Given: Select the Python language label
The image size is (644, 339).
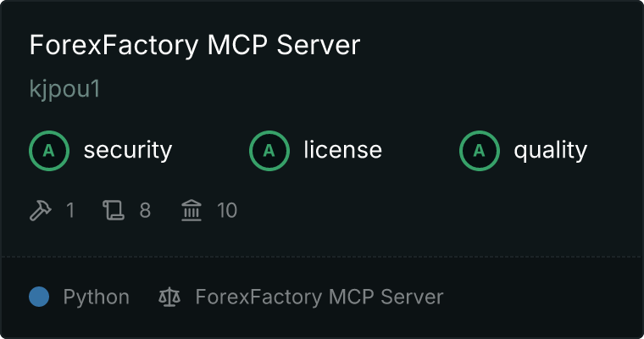Looking at the screenshot, I should [96, 297].
